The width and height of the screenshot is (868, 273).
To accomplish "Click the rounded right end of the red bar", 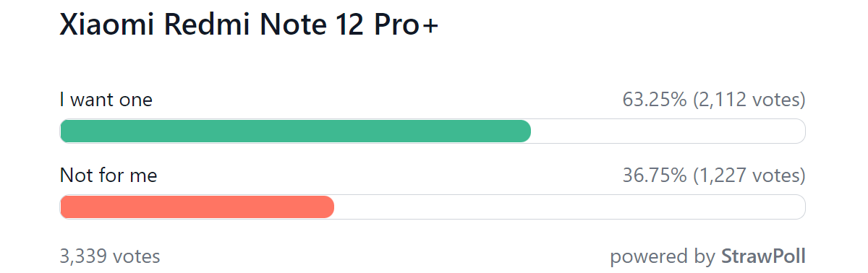I will pyautogui.click(x=328, y=207).
